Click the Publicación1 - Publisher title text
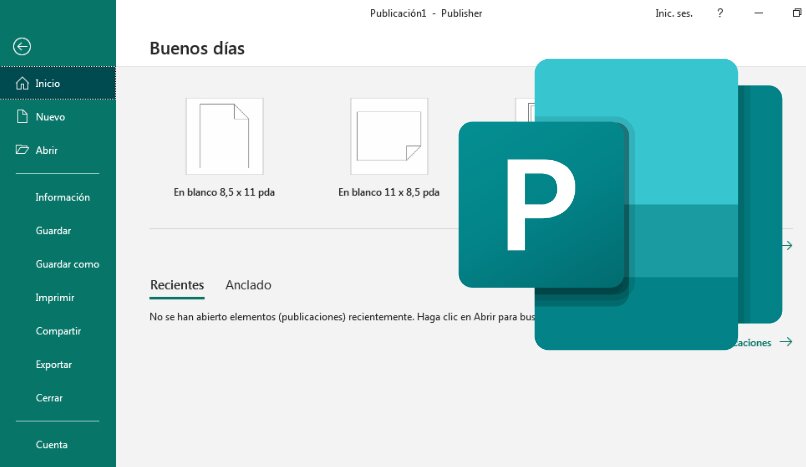Image resolution: width=806 pixels, height=467 pixels. [x=426, y=13]
